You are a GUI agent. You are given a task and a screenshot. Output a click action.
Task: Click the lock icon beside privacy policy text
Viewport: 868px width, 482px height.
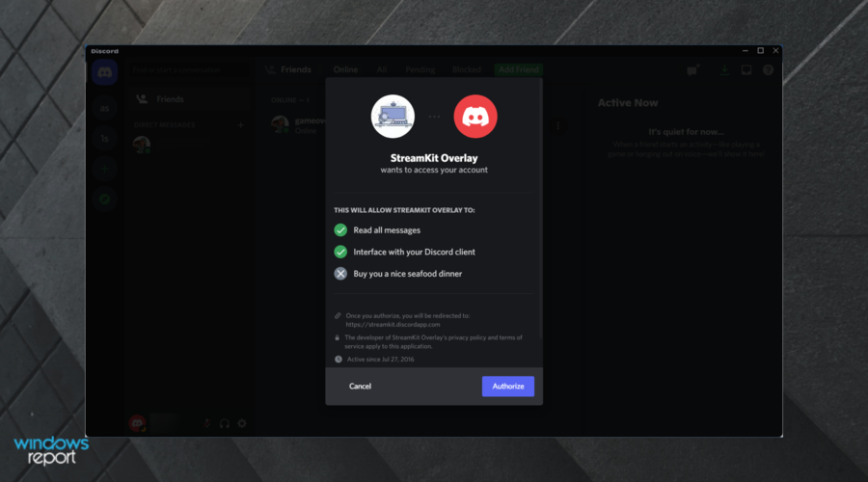[x=338, y=337]
